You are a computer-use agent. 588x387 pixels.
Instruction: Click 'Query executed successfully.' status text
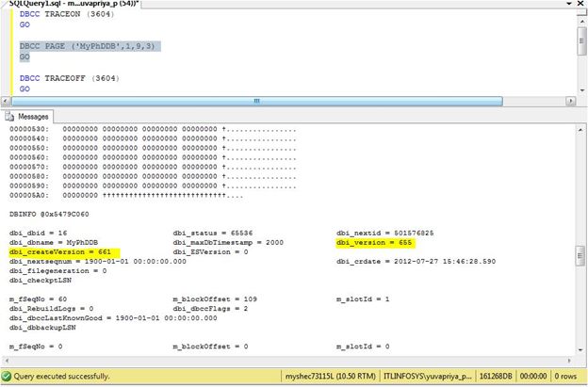pos(61,376)
